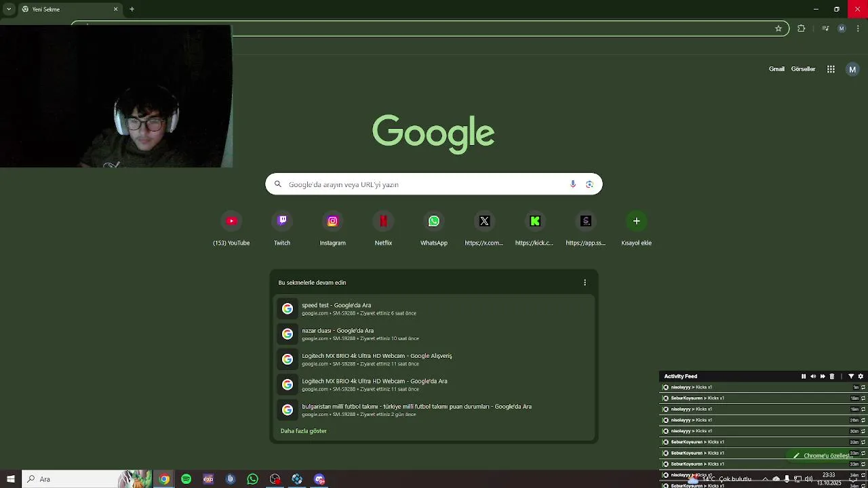Open the Twitch shortcut
Screen dimensions: 868x488
[282, 229]
